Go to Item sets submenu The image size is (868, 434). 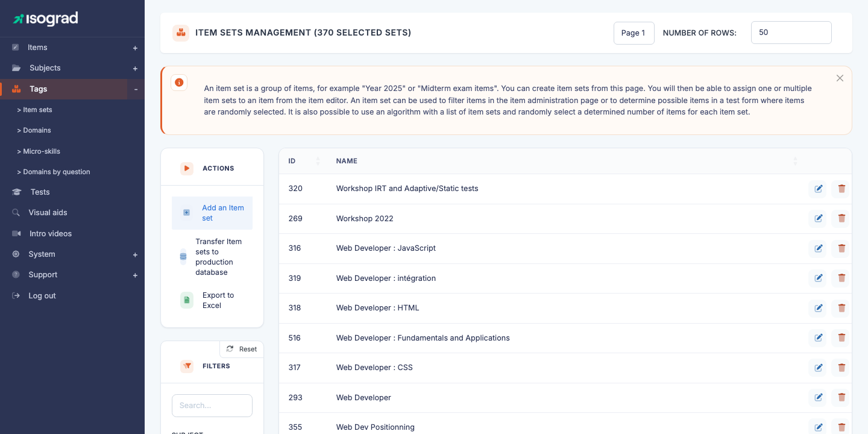(34, 110)
